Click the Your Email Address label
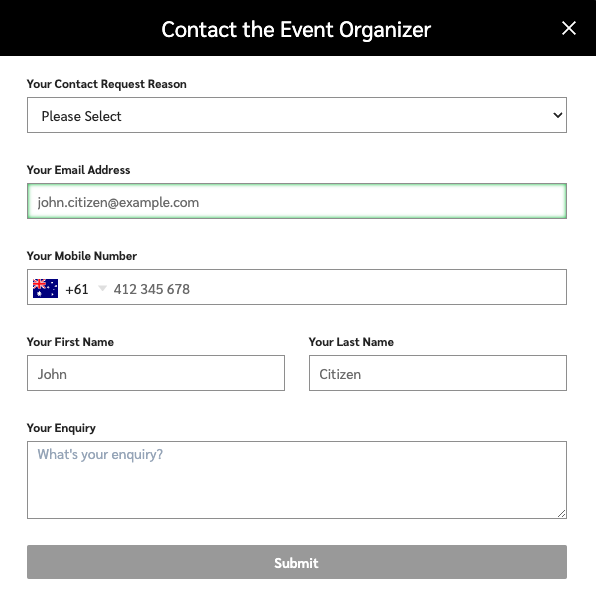 (78, 170)
